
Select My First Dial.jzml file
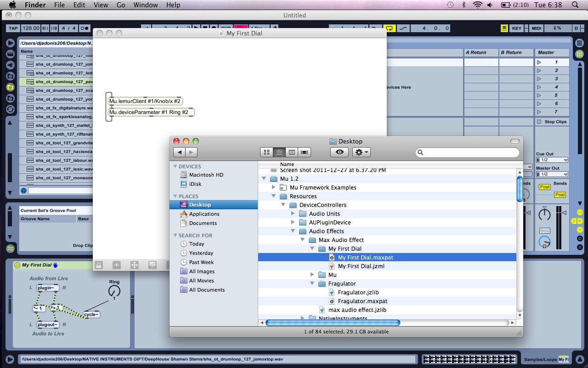click(361, 266)
